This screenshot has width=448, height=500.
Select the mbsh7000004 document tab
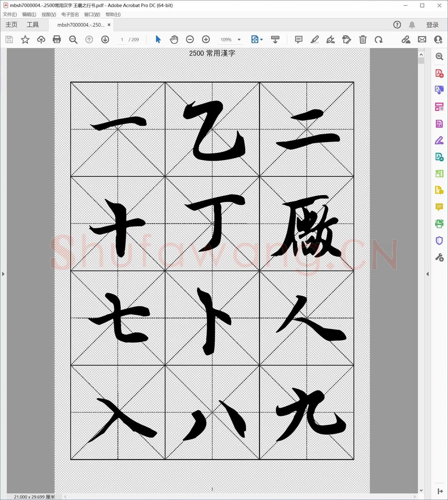(x=81, y=25)
